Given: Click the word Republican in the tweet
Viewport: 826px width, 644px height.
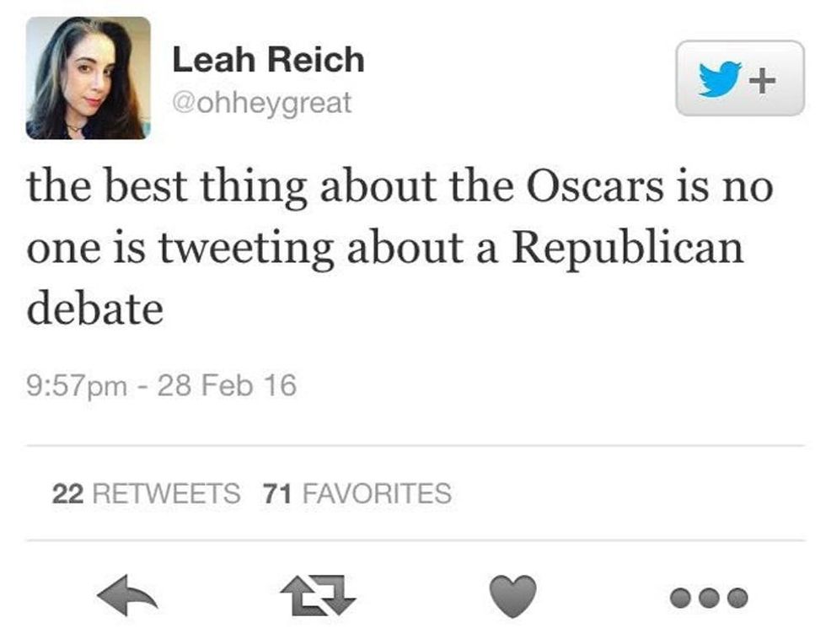Looking at the screenshot, I should pyautogui.click(x=627, y=249).
